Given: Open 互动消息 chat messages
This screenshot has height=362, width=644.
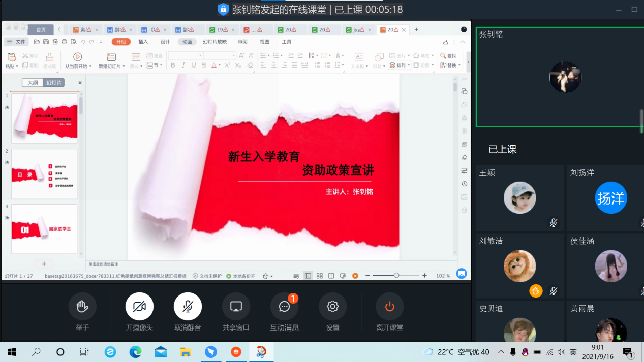Looking at the screenshot, I should click(284, 307).
